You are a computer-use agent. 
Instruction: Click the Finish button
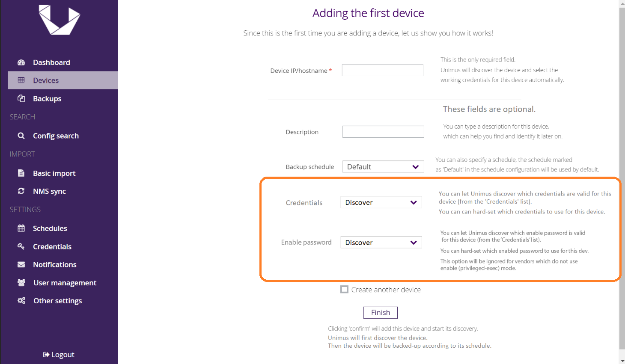[381, 313]
